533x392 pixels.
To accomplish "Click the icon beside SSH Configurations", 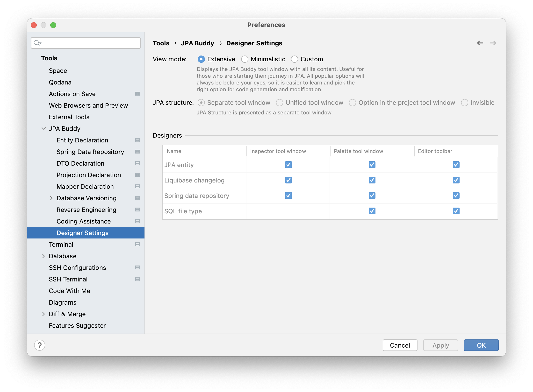I will pos(137,267).
